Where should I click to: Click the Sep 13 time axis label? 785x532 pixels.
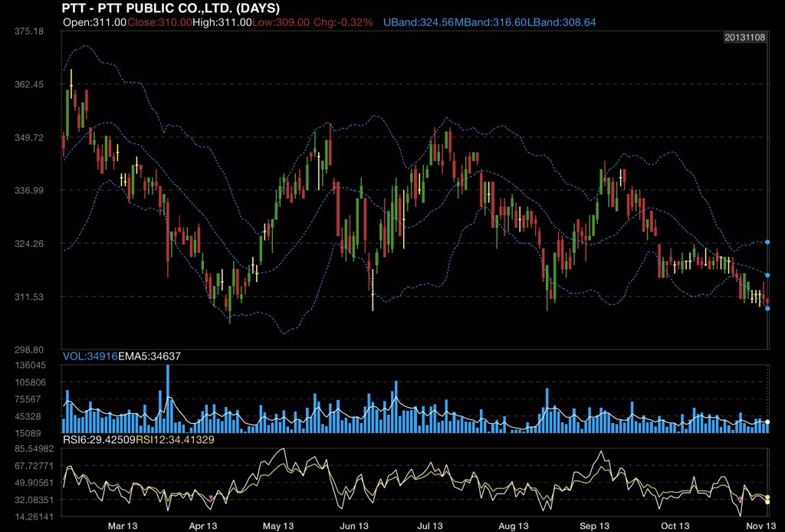click(x=594, y=526)
